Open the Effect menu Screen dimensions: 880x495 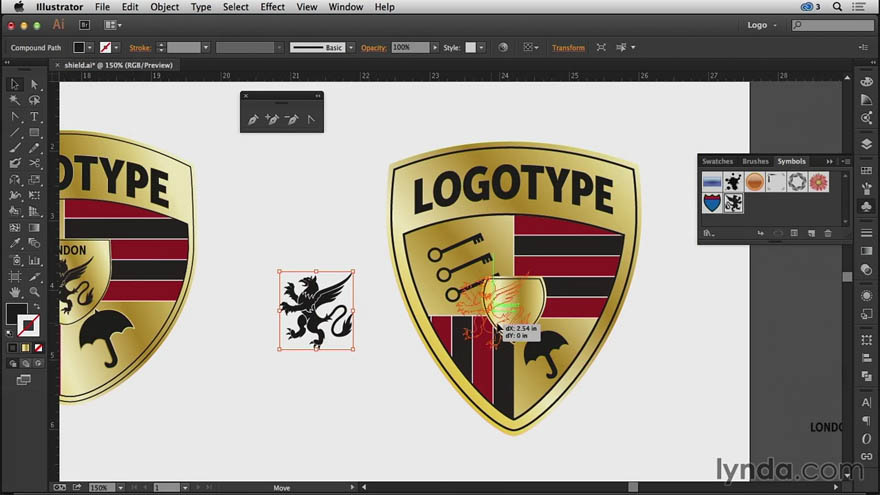[272, 7]
